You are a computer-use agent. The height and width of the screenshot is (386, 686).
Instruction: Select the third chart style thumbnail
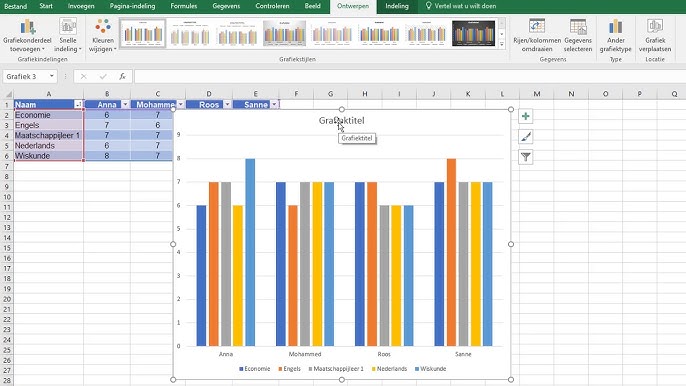[237, 33]
